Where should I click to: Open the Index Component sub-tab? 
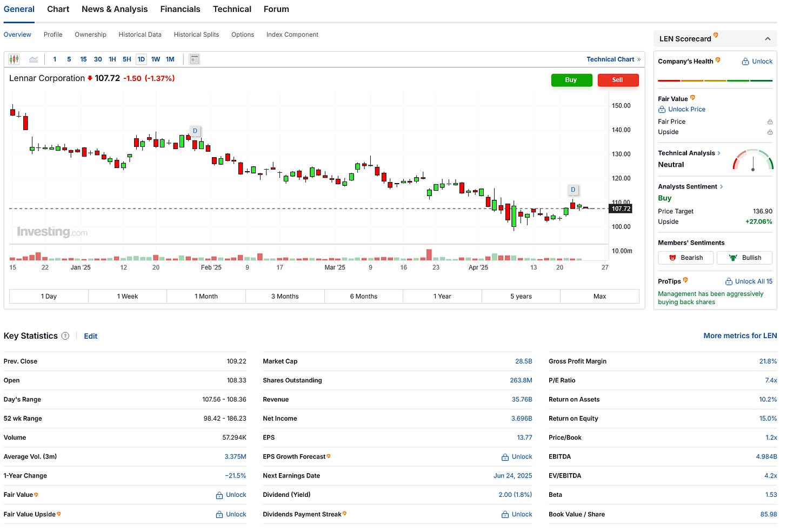click(x=292, y=35)
